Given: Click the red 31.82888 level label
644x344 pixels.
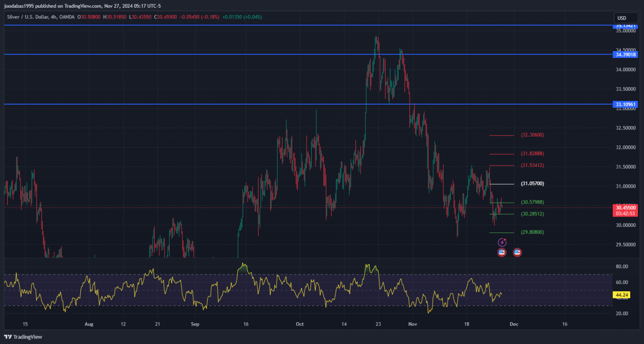Looking at the screenshot, I should click(532, 154).
